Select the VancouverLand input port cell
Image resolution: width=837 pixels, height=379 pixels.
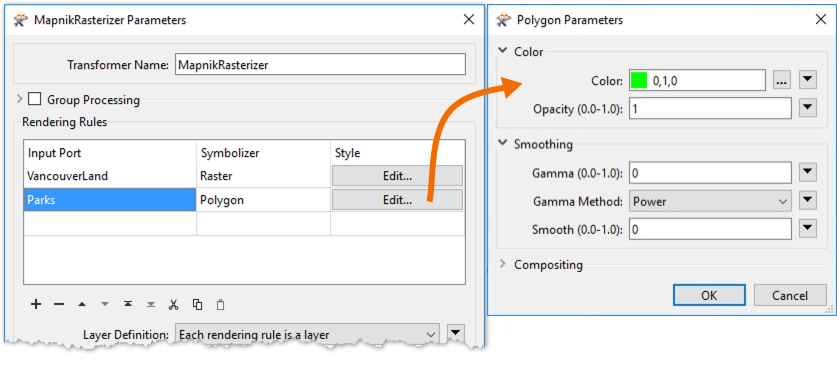pos(110,176)
